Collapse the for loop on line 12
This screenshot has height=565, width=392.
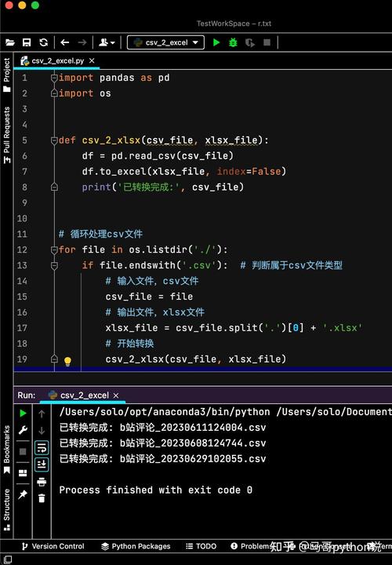coord(54,250)
